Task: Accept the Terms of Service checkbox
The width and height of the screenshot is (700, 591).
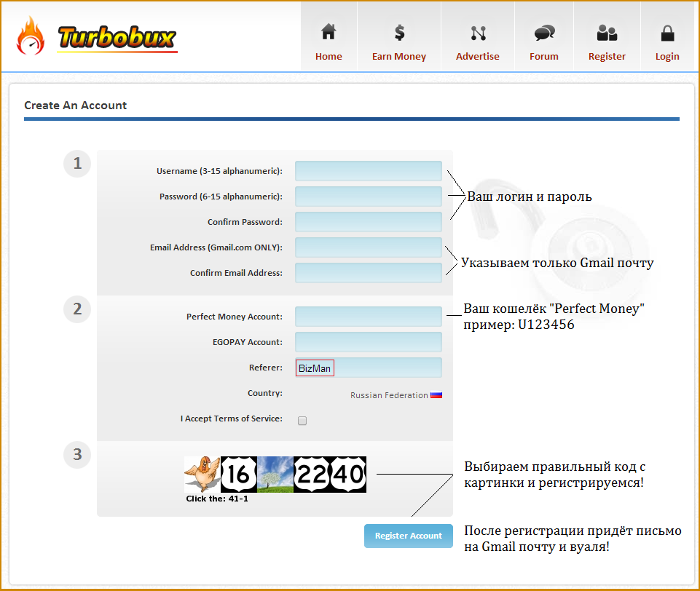Action: click(302, 421)
